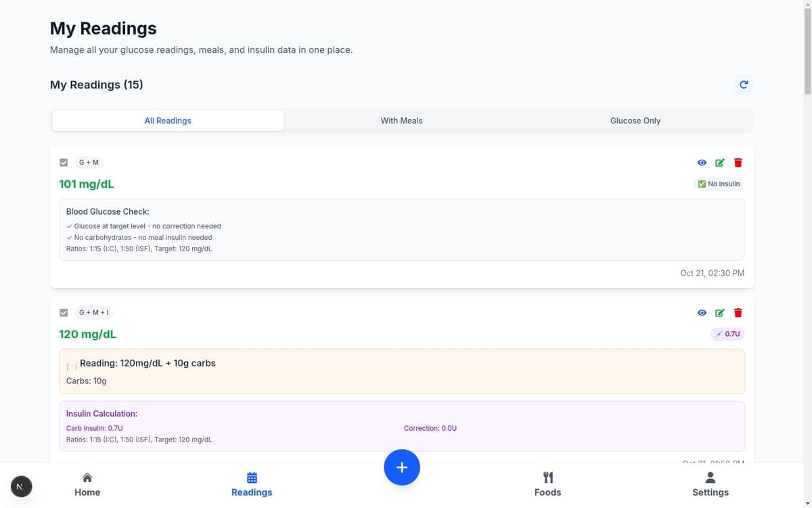This screenshot has height=508, width=812.
Task: Open Foods in the bottom navigation
Action: [547, 484]
